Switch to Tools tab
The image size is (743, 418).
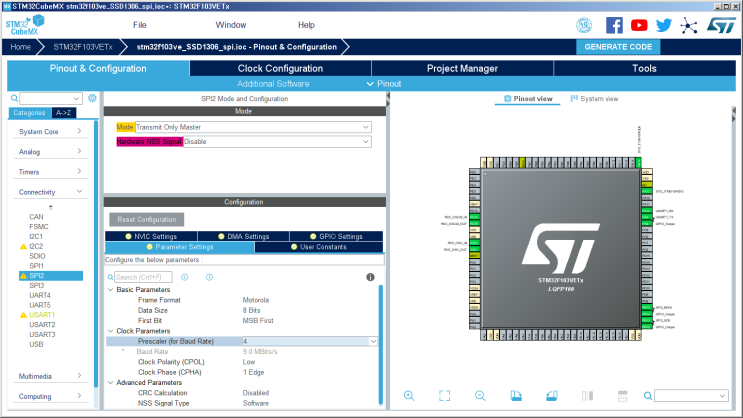pyautogui.click(x=644, y=68)
